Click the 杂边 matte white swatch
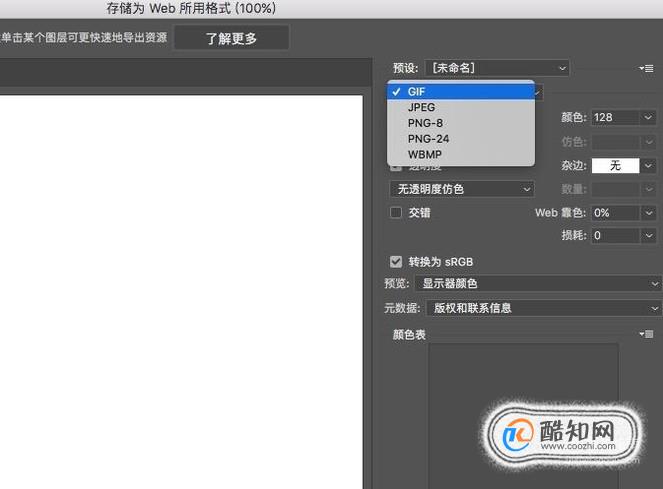This screenshot has width=663, height=489. 615,165
